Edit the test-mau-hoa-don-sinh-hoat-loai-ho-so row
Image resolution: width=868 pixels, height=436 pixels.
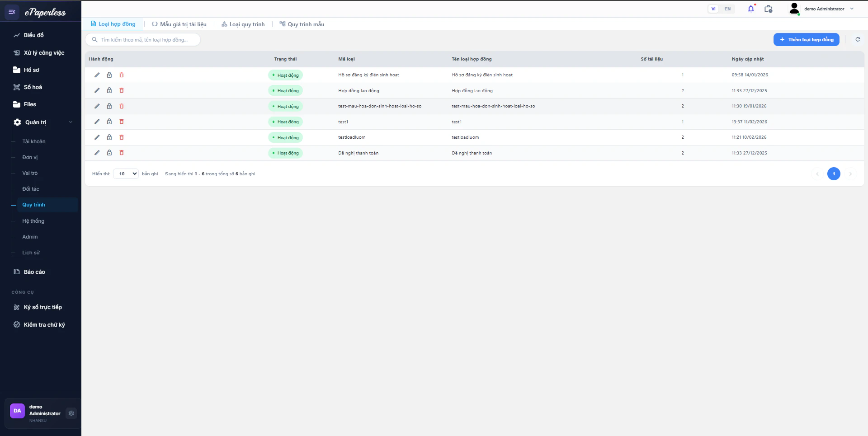[x=97, y=106]
